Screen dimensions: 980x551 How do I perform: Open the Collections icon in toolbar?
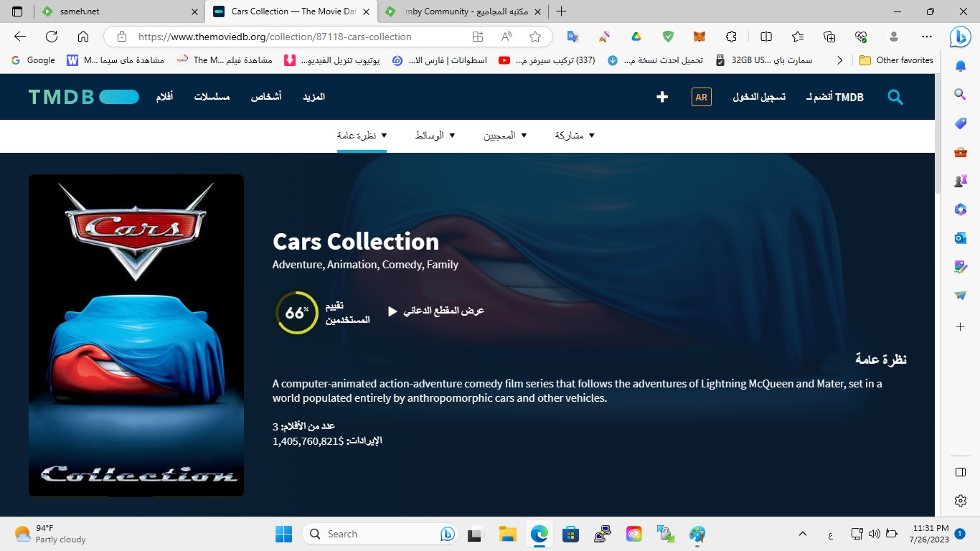point(829,37)
